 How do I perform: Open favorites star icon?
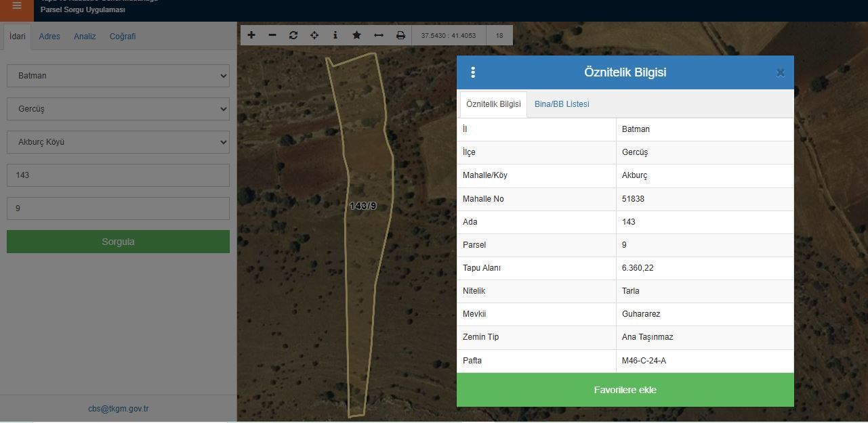356,35
